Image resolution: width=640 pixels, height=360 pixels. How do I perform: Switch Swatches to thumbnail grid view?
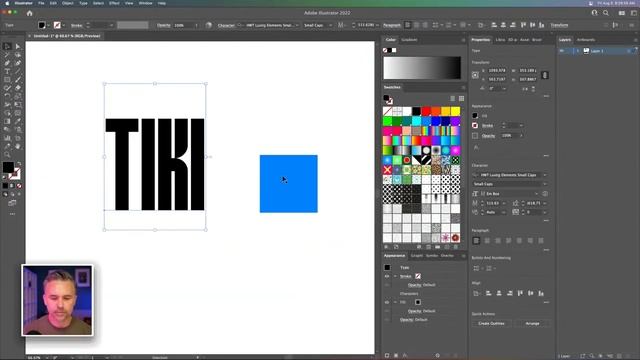[x=462, y=98]
